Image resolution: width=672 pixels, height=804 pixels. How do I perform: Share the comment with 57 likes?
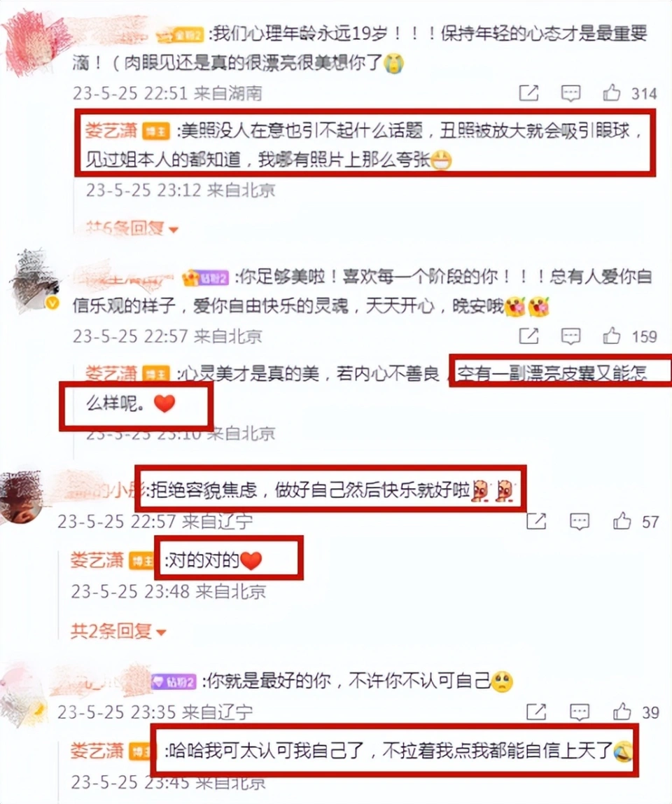click(536, 522)
